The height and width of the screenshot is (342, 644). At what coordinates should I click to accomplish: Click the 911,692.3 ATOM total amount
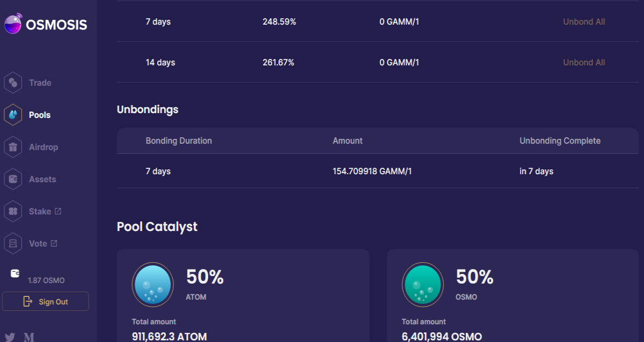coord(169,337)
